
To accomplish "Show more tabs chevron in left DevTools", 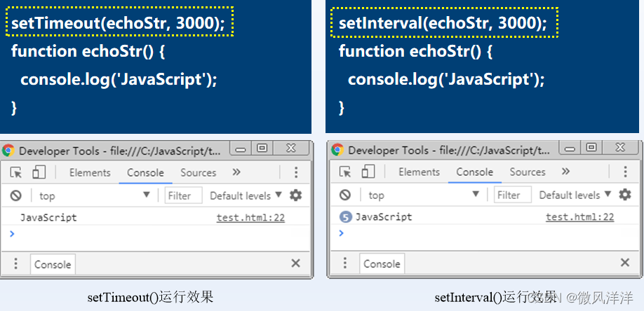I will pos(236,172).
